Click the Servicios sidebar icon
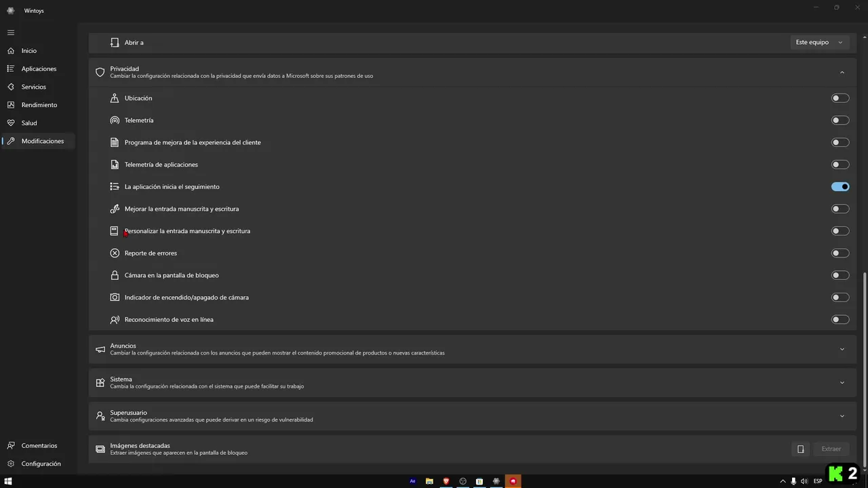868x488 pixels. coord(11,87)
